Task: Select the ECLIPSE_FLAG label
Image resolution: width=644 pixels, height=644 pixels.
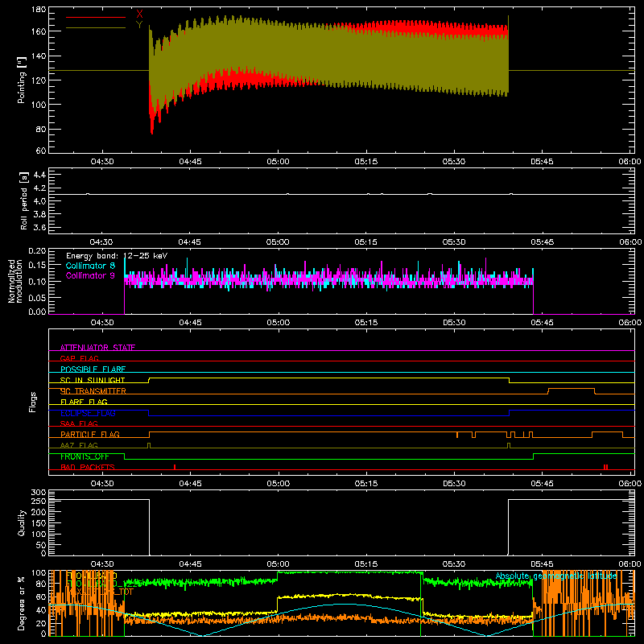Action: click(88, 413)
